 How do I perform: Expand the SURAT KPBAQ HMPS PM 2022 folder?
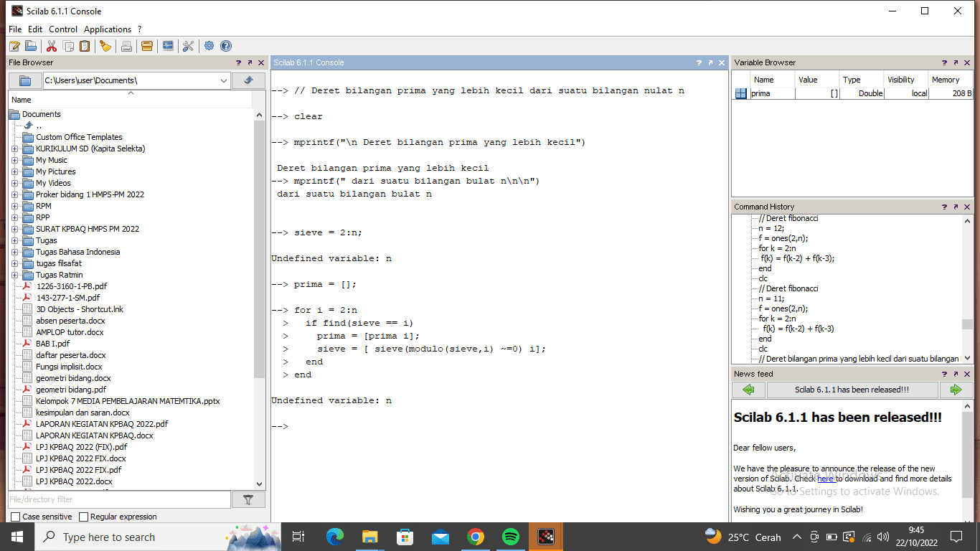tap(14, 229)
